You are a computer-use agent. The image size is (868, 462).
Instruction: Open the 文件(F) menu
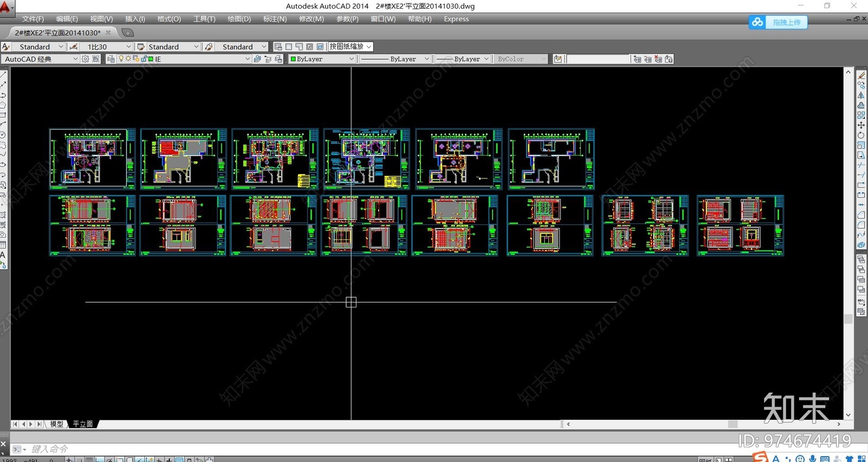33,19
